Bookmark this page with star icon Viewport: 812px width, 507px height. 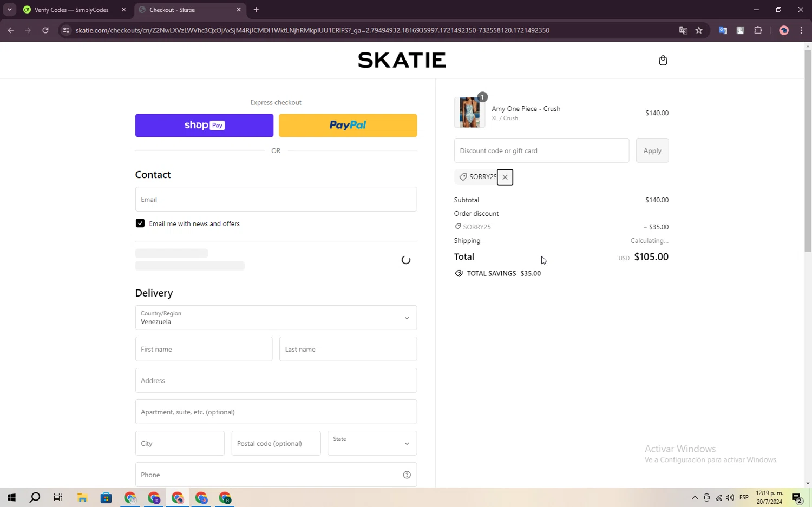[699, 30]
